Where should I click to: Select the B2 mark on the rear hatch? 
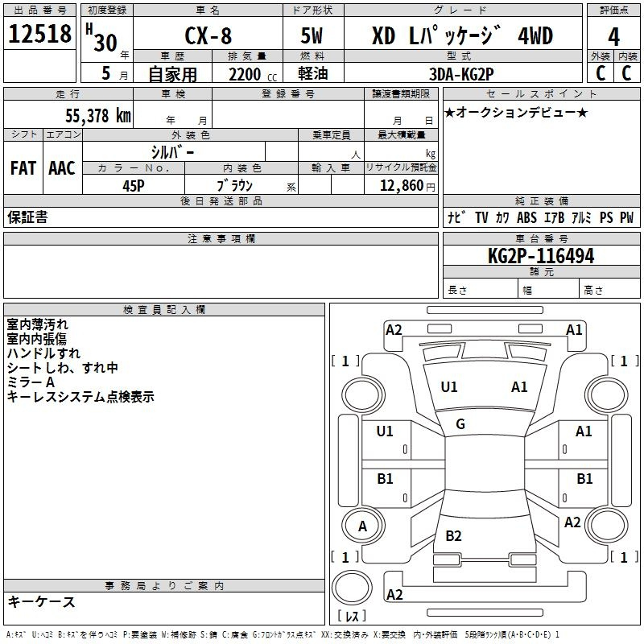453,536
